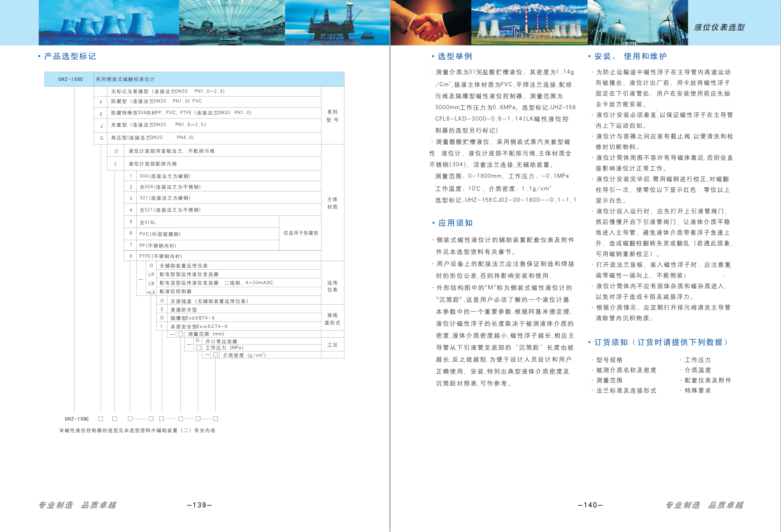Select the offshore oil rig photo
Screen dimensions: 781x532
pos(337,22)
